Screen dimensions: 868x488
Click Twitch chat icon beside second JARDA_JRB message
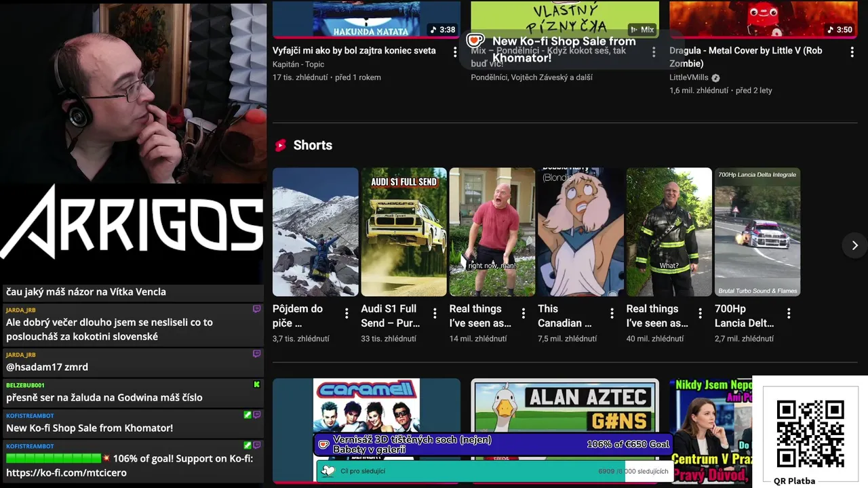click(256, 354)
